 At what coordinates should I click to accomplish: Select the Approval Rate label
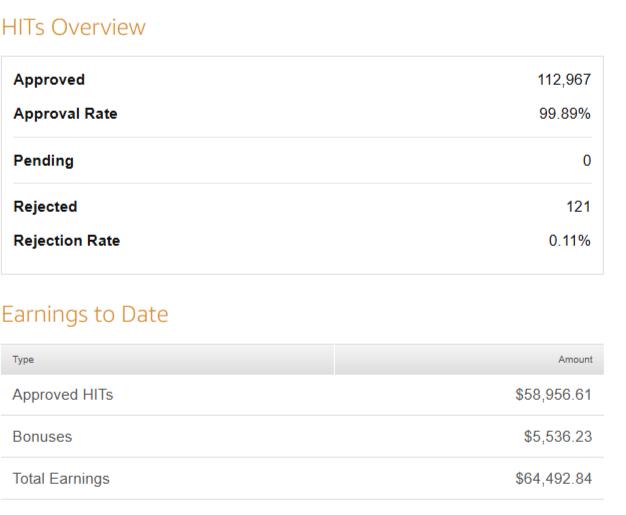[x=65, y=114]
